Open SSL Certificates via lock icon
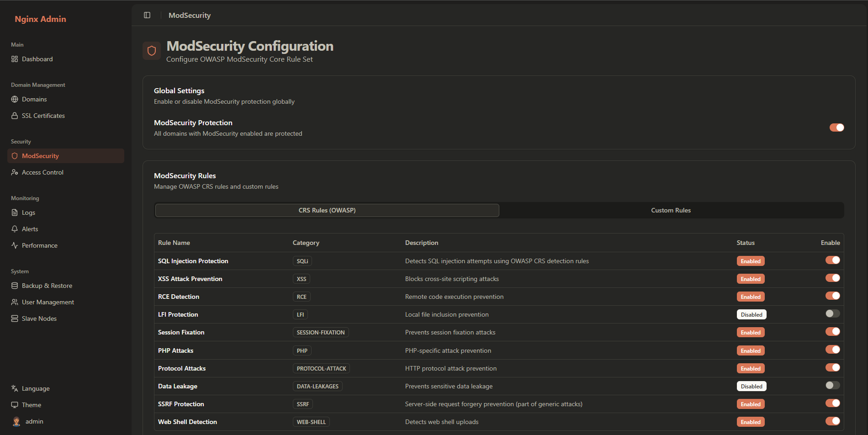Viewport: 868px width, 435px height. coord(15,116)
